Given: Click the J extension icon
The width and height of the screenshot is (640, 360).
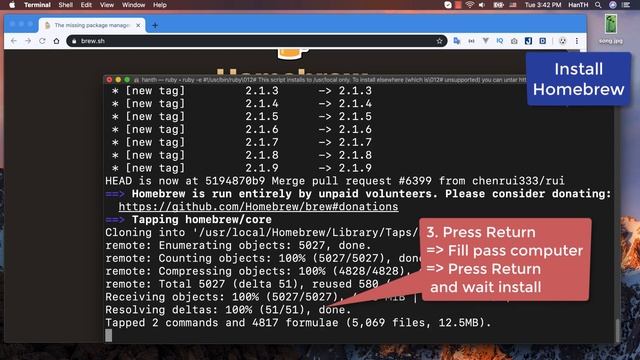Looking at the screenshot, I should (528, 41).
